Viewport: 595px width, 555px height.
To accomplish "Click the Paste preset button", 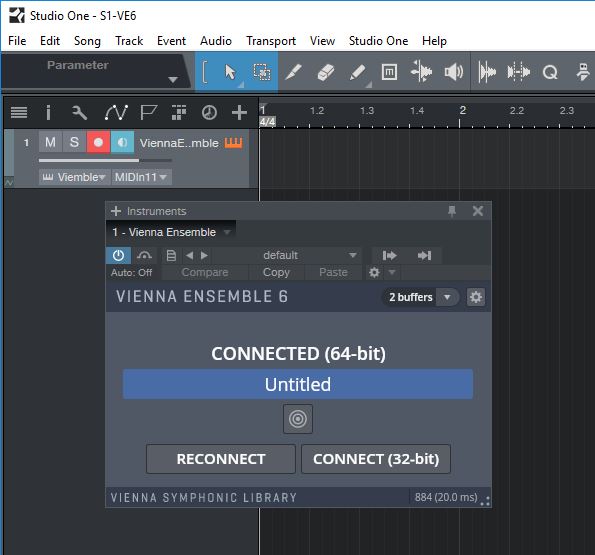I will 333,272.
